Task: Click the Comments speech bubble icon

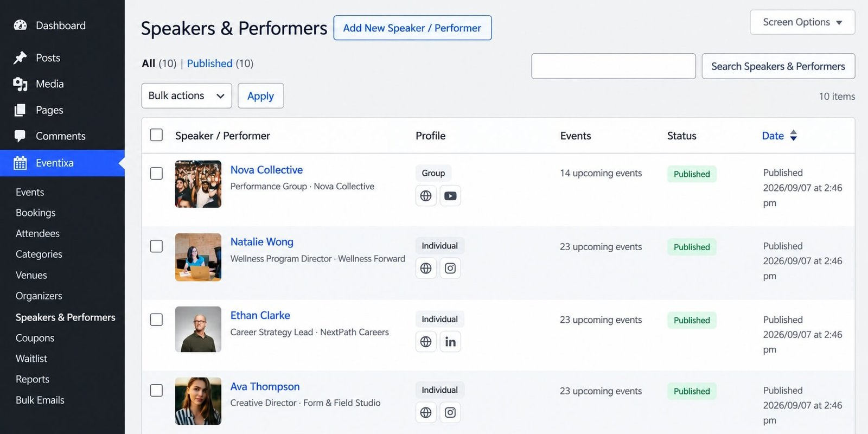Action: pos(20,136)
